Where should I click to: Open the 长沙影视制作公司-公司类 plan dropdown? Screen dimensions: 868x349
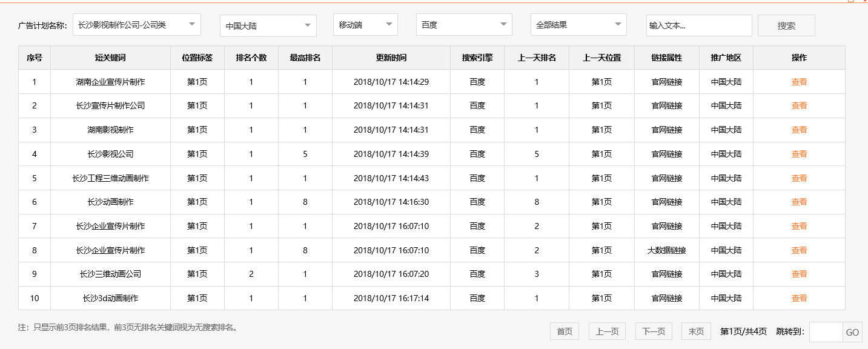(x=136, y=25)
